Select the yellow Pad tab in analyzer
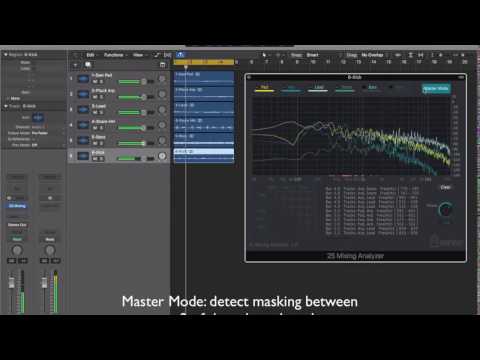Screen dimensions: 480x360 pos(264,88)
